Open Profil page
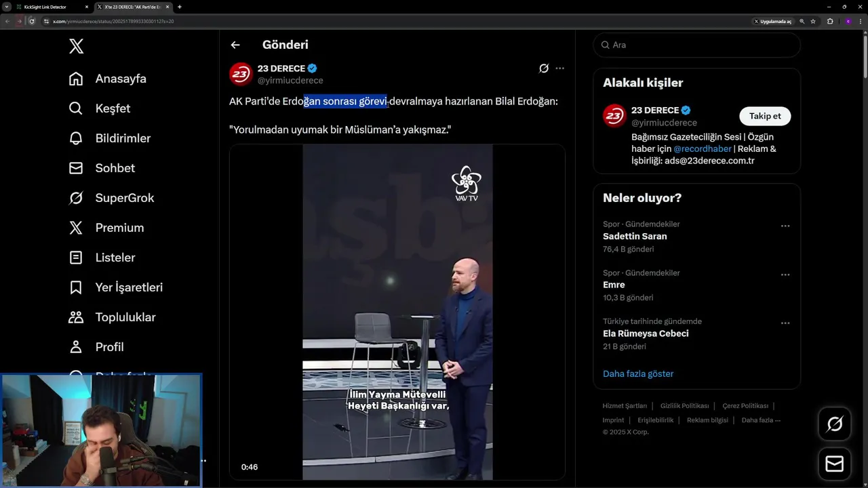Viewport: 868px width, 488px height. point(96,347)
